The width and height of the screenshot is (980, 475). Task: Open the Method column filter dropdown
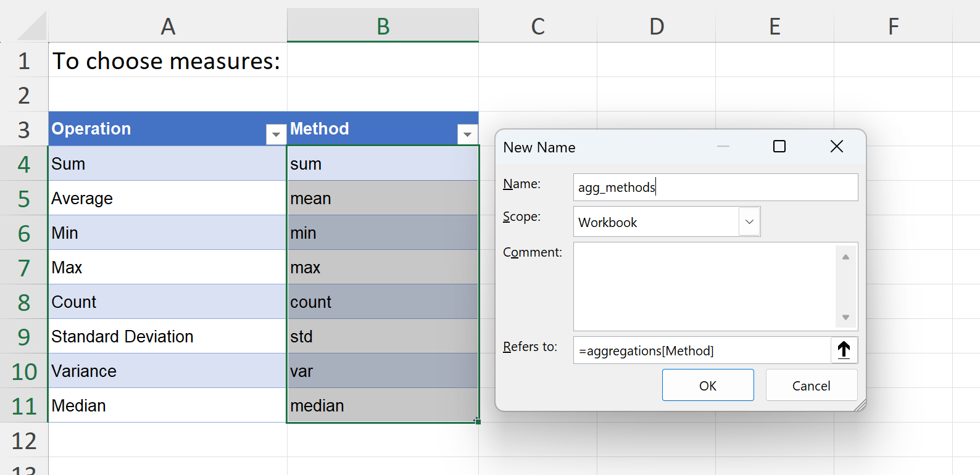tap(467, 134)
